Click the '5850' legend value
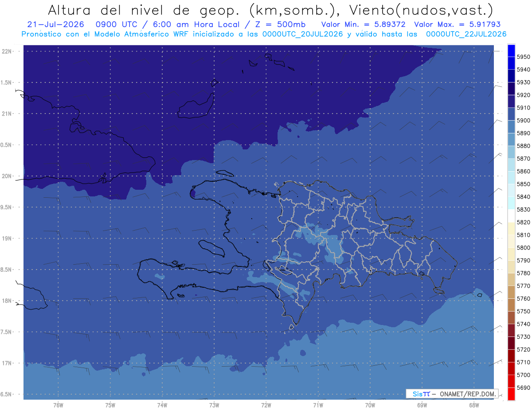The height and width of the screenshot is (411, 532). (523, 184)
